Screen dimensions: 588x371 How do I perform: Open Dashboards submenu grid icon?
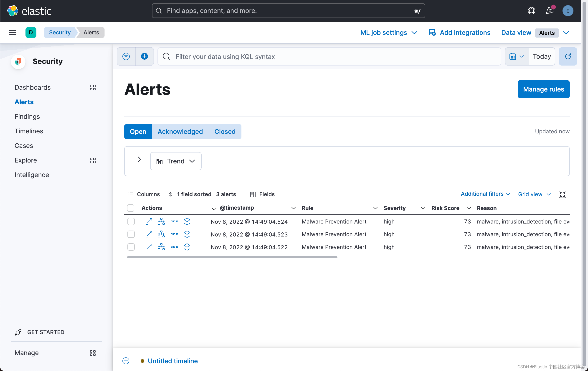93,87
